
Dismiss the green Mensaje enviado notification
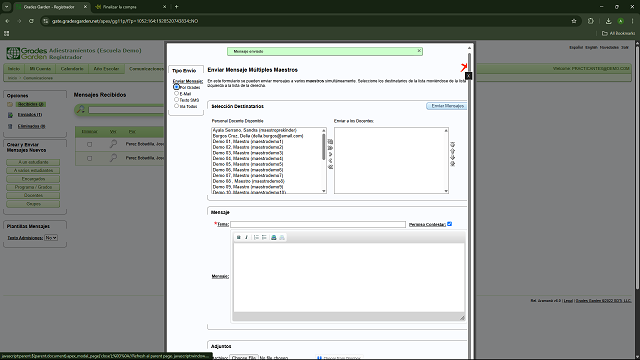pos(419,51)
